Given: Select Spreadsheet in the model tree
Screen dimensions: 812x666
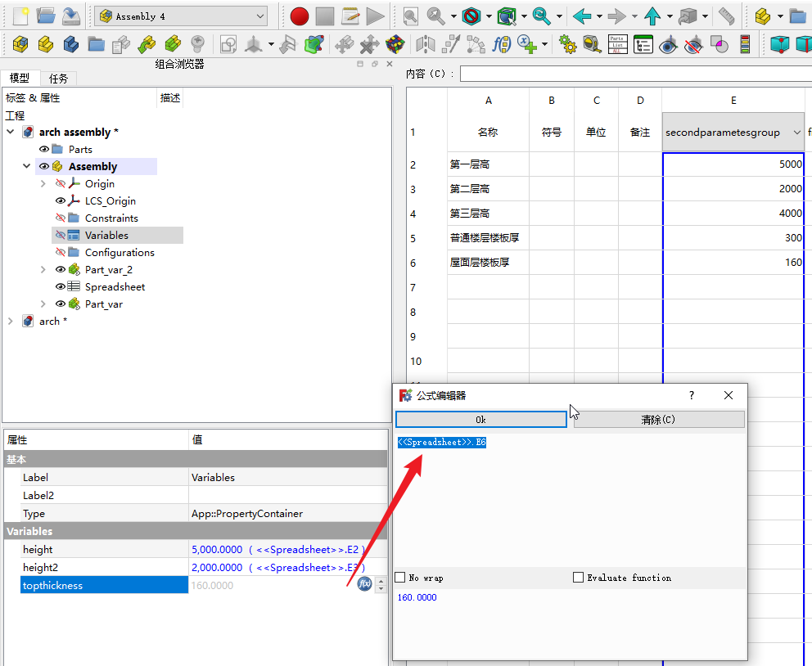Looking at the screenshot, I should (x=115, y=287).
